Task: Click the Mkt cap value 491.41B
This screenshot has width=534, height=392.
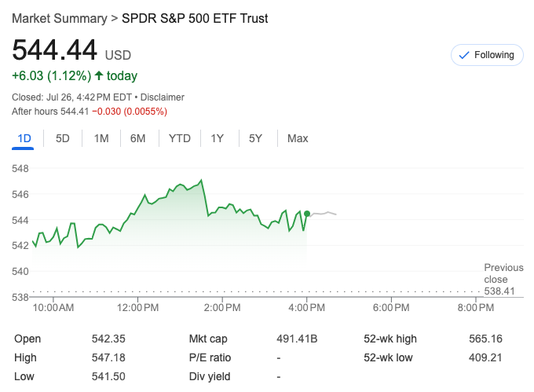Action: click(296, 339)
